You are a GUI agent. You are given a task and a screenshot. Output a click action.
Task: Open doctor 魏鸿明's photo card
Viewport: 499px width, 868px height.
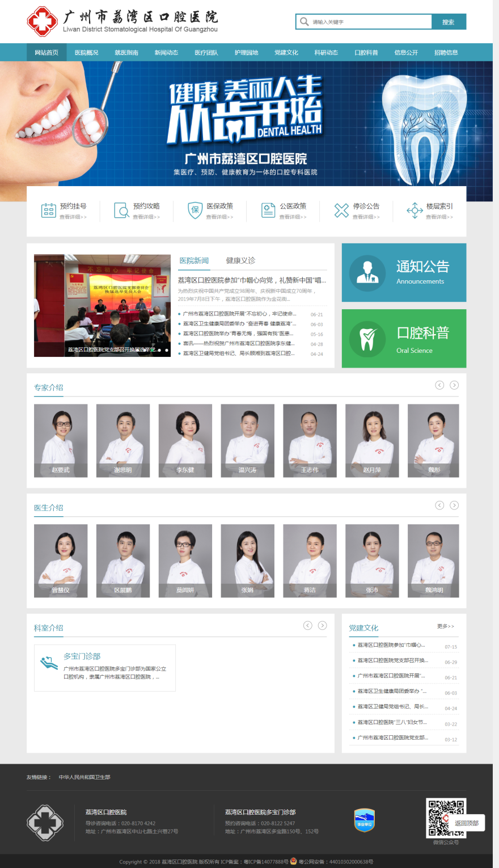(433, 561)
